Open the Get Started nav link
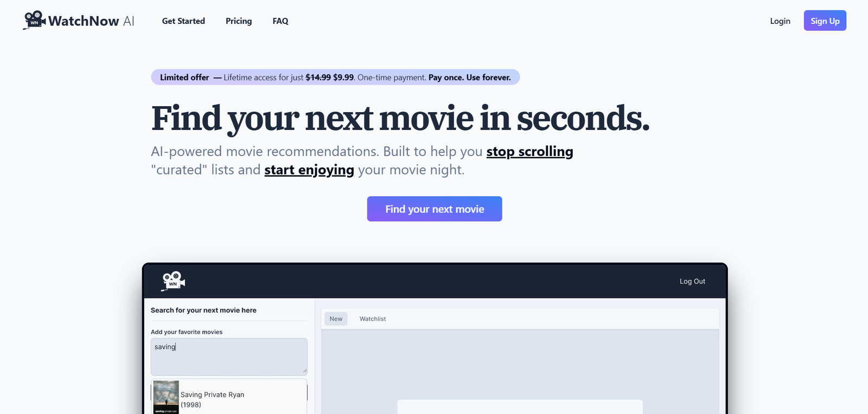This screenshot has width=868, height=414. [183, 21]
